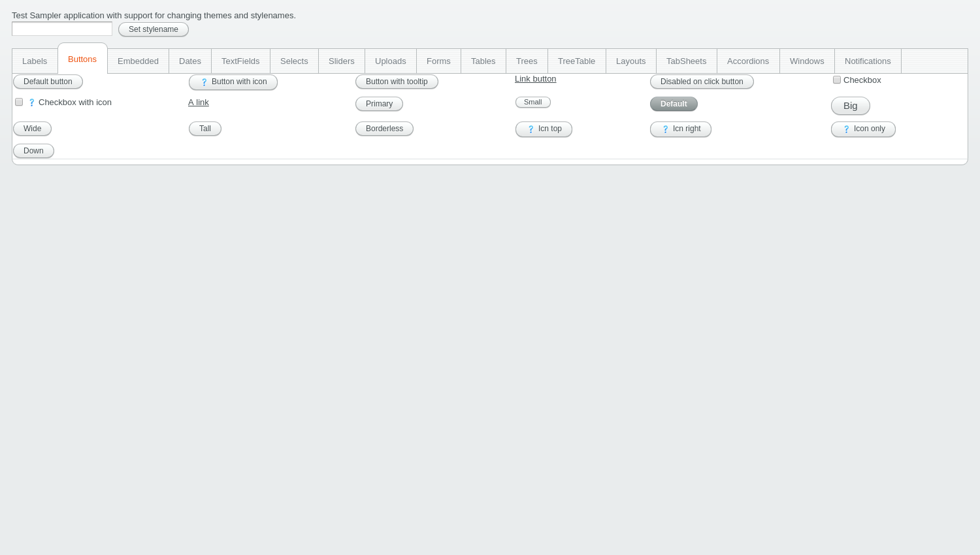980x555 pixels.
Task: Click the question-mark icon on 'Icn top'
Action: click(531, 129)
